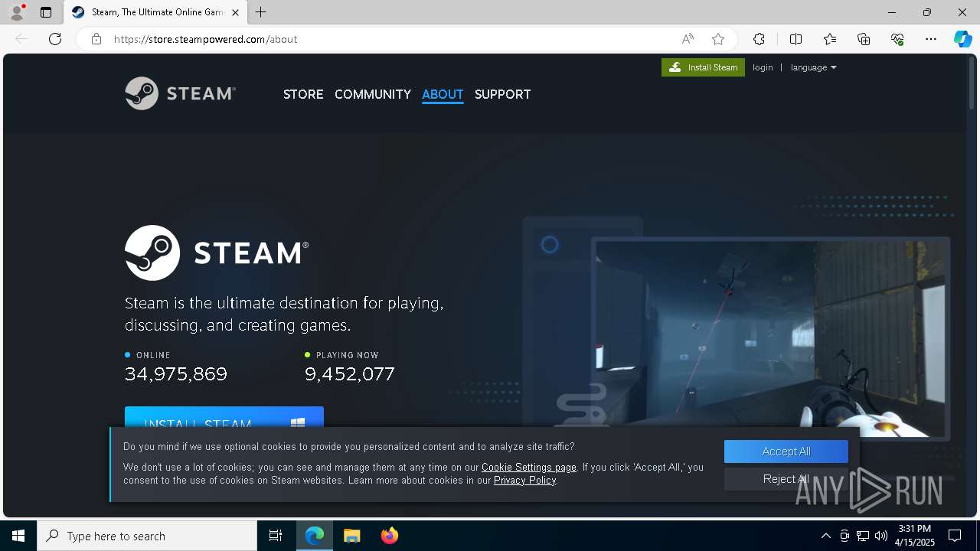Screen dimensions: 980x551
Task: Open the Collections icon
Action: 864,39
